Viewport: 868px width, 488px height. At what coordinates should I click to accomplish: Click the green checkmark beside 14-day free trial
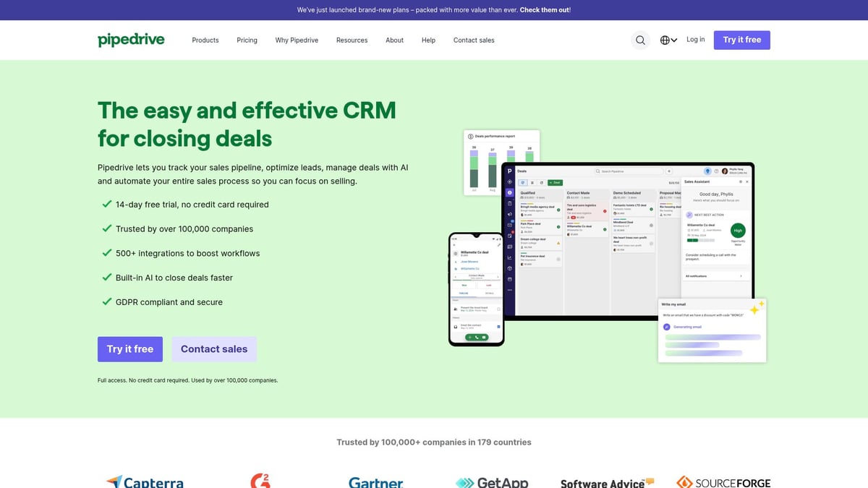coord(107,205)
